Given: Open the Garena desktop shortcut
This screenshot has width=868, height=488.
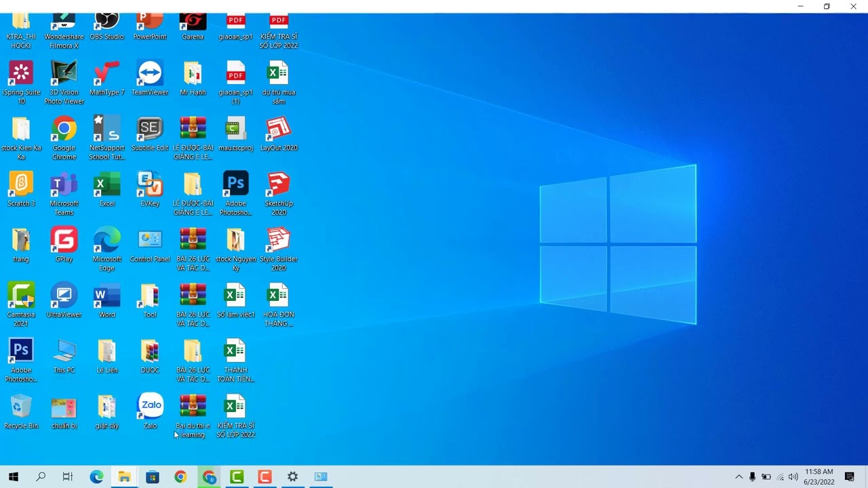Looking at the screenshot, I should coord(193,27).
